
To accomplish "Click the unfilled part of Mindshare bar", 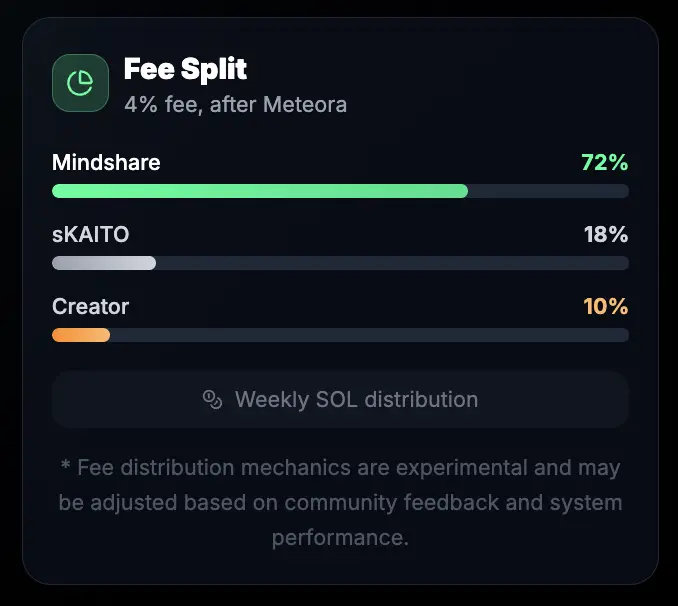I will 548,191.
